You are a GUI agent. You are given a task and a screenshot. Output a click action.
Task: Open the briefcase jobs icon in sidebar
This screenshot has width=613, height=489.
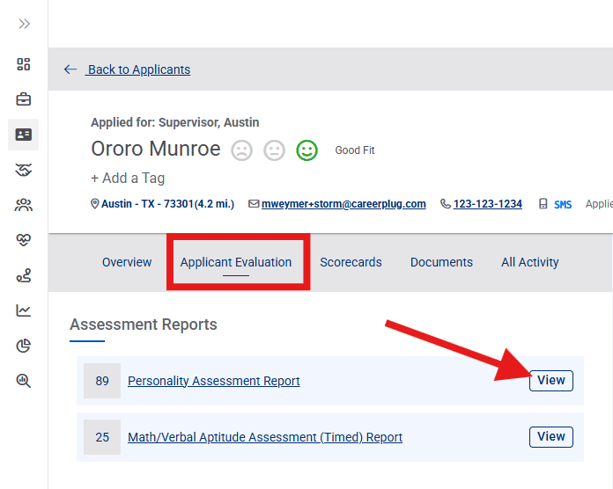click(x=23, y=99)
